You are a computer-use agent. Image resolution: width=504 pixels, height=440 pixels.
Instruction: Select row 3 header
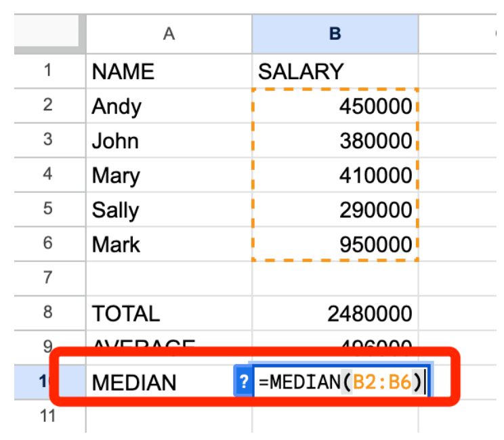coord(48,140)
